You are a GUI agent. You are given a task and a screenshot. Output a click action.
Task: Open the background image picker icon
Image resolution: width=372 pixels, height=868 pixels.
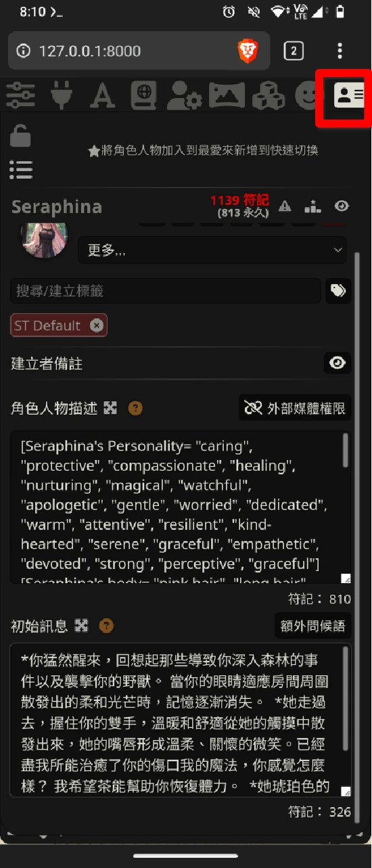tap(227, 95)
